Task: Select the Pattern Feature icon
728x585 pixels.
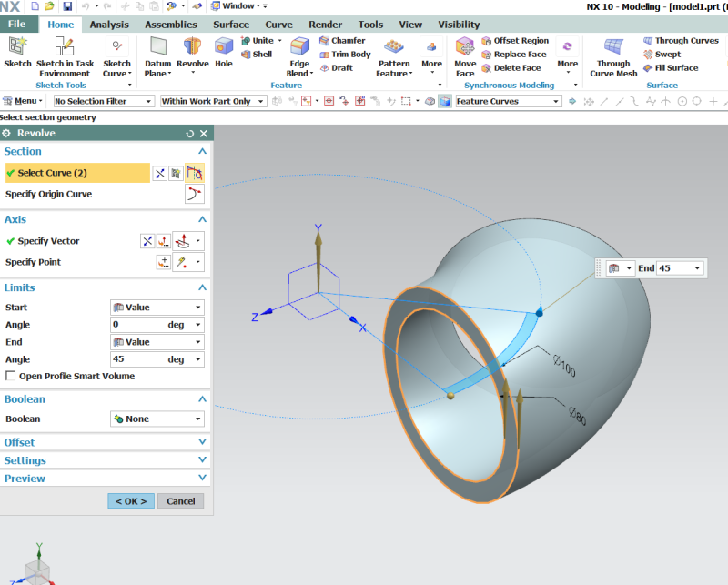Action: point(394,47)
